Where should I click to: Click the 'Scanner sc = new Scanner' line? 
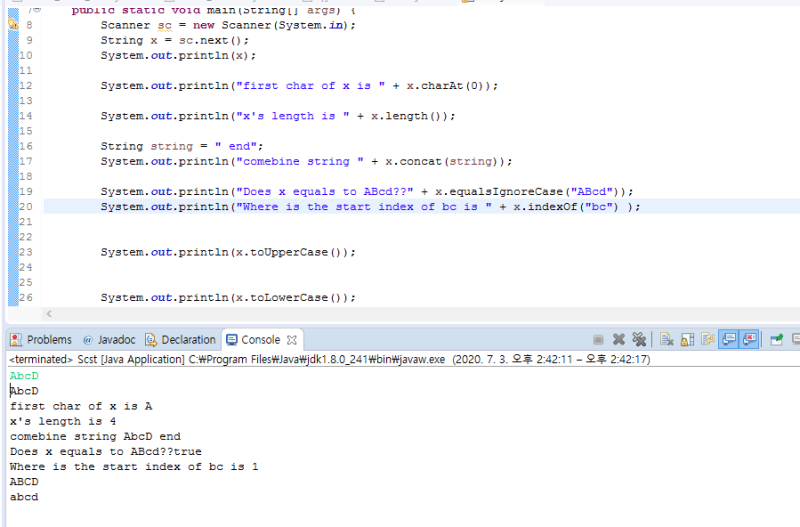coord(228,25)
